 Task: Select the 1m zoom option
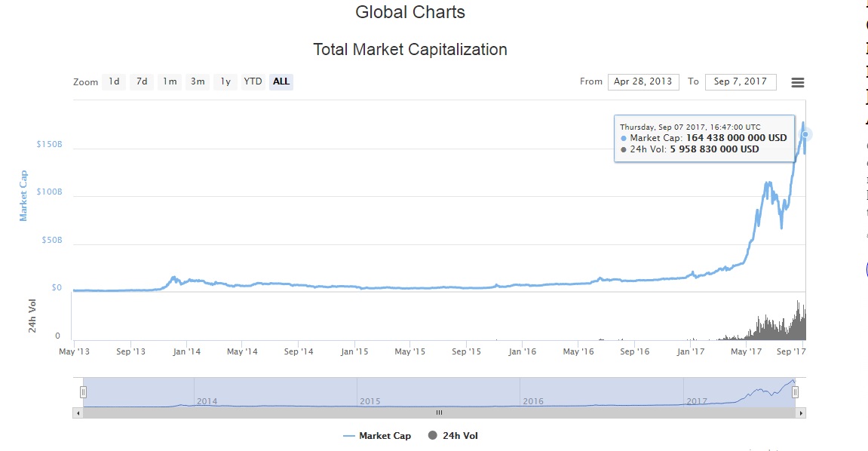click(x=170, y=81)
